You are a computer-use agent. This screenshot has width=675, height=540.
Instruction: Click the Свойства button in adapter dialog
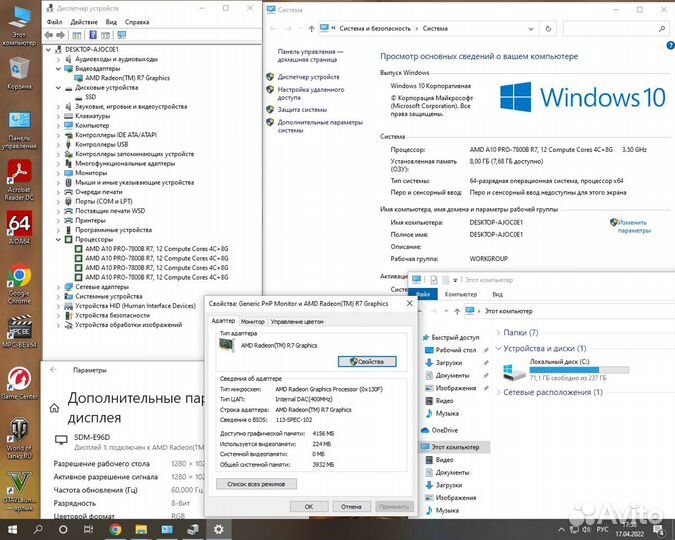[x=367, y=362]
